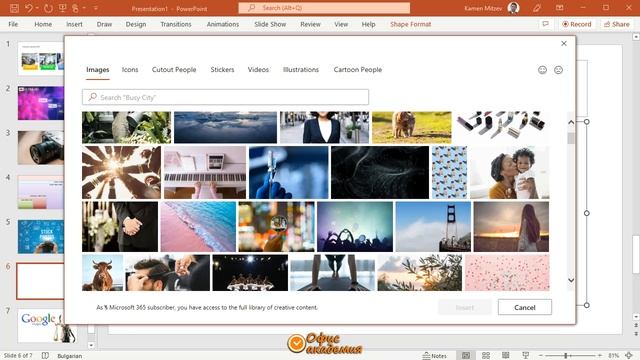Open the Undo history dropdown arrow
This screenshot has width=640, height=360.
(x=37, y=8)
